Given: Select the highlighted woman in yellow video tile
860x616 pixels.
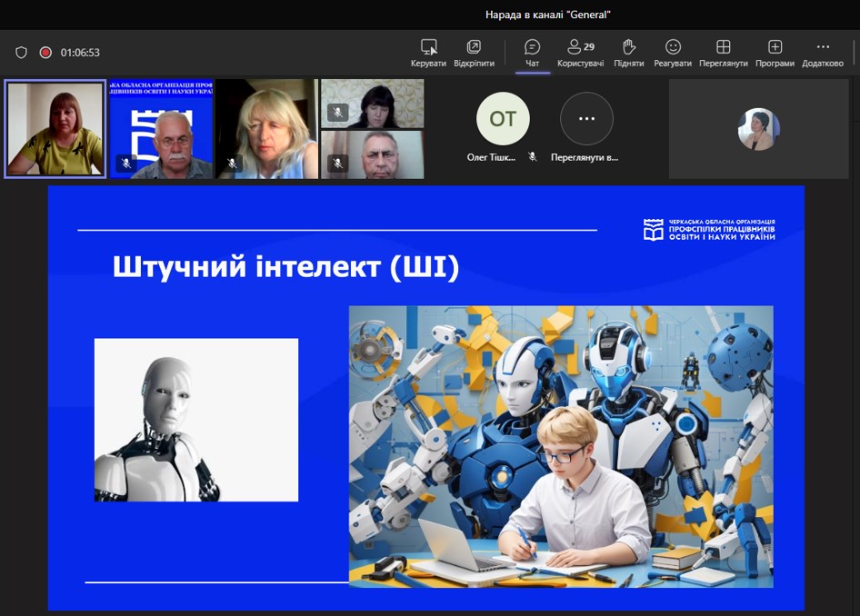Looking at the screenshot, I should tap(55, 128).
